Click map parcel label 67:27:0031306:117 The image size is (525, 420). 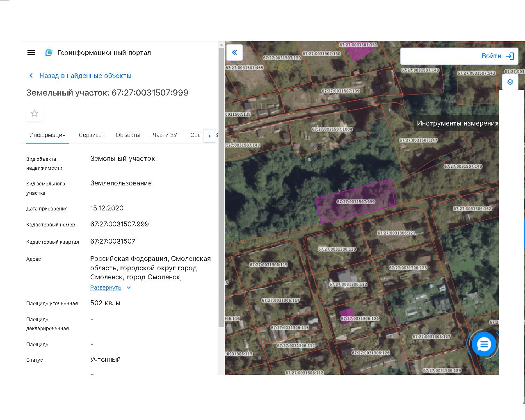[x=281, y=300]
